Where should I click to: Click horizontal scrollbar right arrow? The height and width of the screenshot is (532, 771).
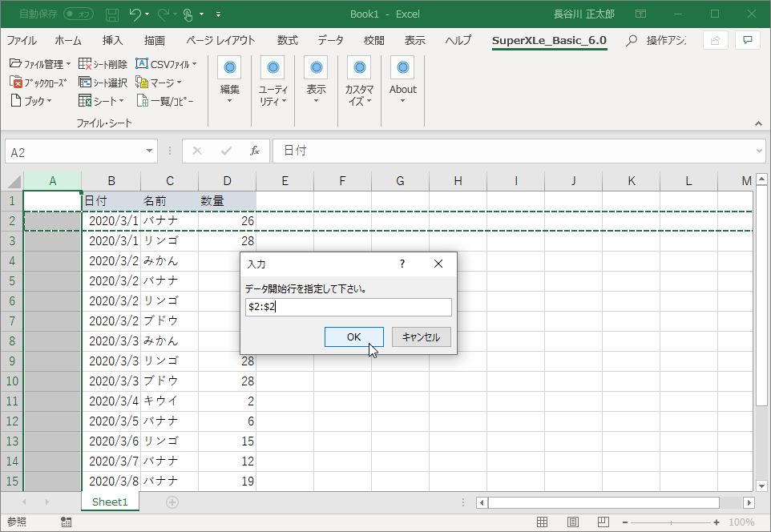749,502
